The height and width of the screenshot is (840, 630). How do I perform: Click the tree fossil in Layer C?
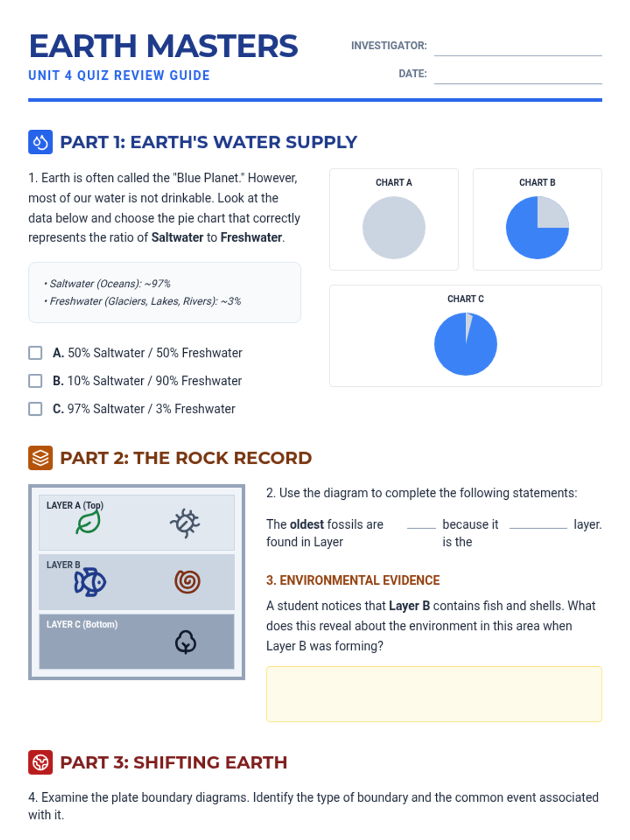click(x=185, y=642)
